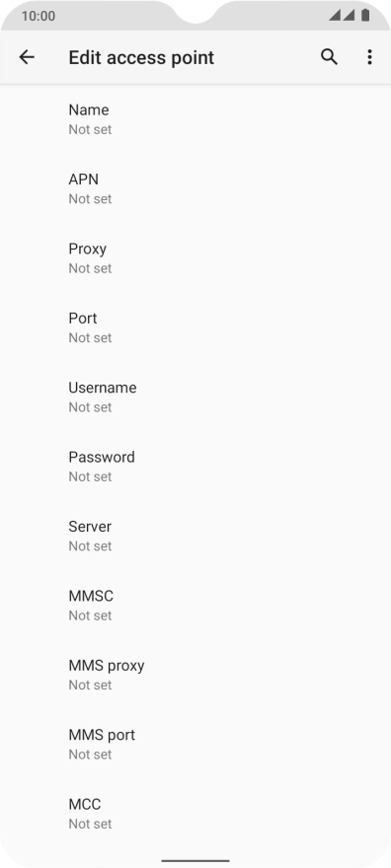Tap the battery icon in the status bar
The image size is (391, 868).
[x=365, y=15]
